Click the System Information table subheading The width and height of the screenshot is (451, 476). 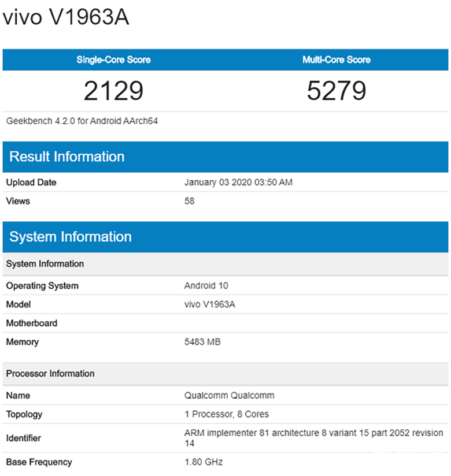45,264
